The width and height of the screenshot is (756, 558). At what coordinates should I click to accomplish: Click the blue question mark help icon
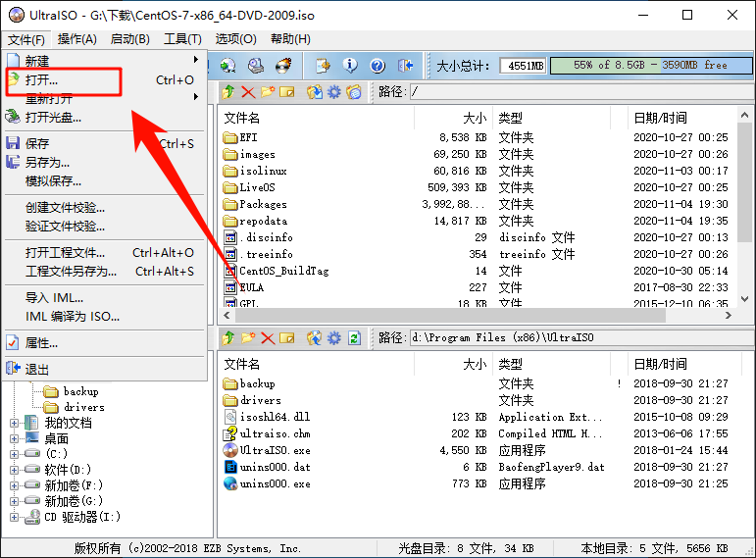[378, 65]
